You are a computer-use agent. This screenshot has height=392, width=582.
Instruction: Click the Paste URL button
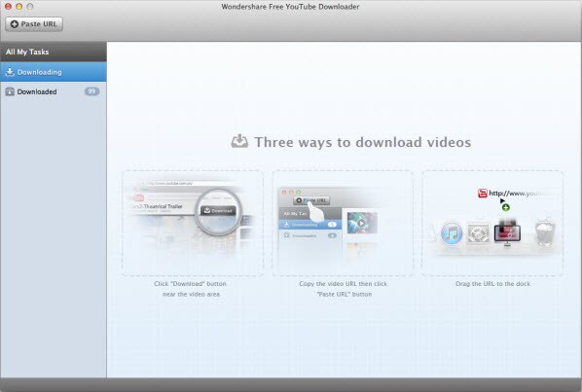click(x=34, y=24)
